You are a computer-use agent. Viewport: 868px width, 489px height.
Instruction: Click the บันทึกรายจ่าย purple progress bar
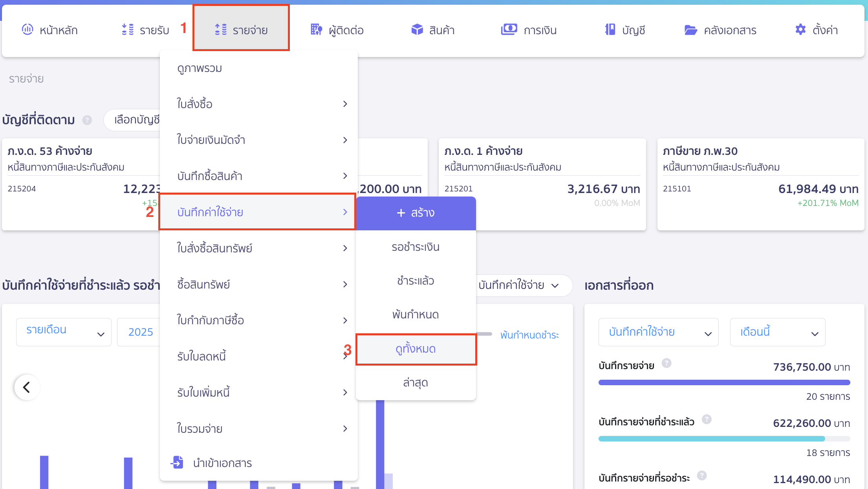click(724, 382)
